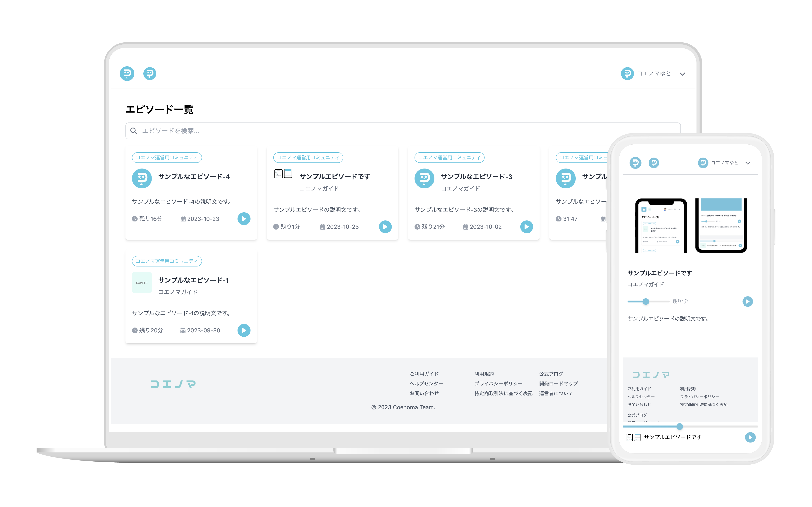This screenshot has width=812, height=507.
Task: Select the second コエノマ icon in the top bar
Action: pos(150,74)
